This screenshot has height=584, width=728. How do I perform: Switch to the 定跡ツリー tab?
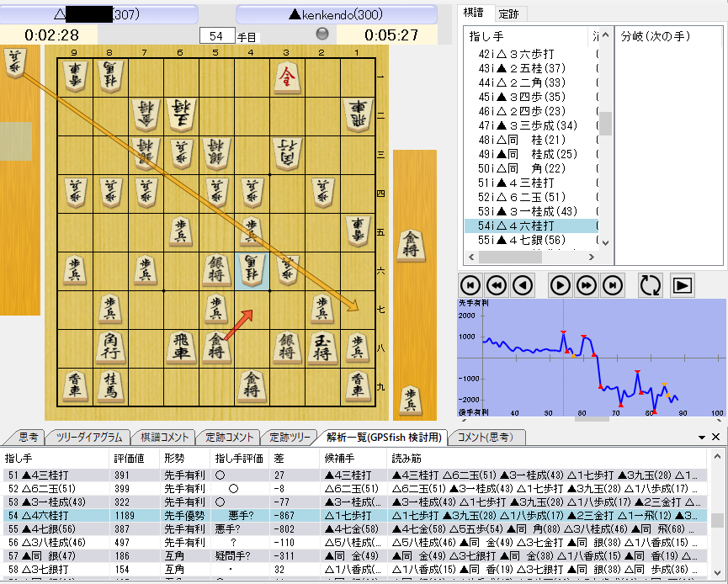pos(289,438)
